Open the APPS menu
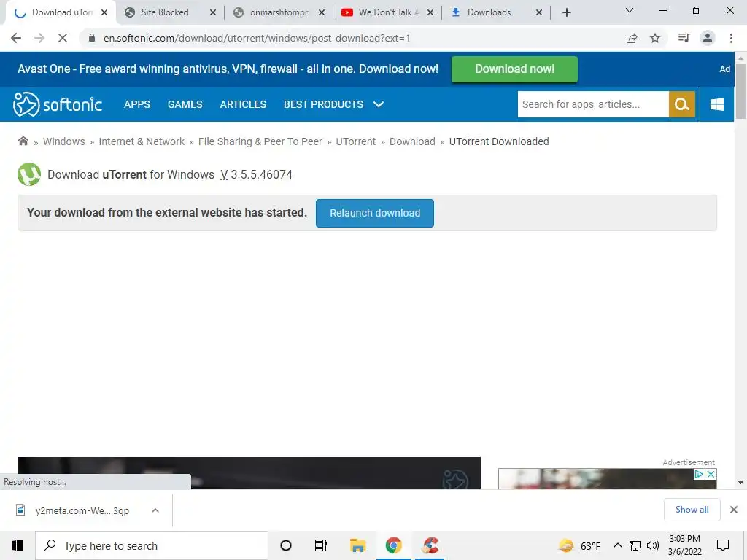 [136, 104]
